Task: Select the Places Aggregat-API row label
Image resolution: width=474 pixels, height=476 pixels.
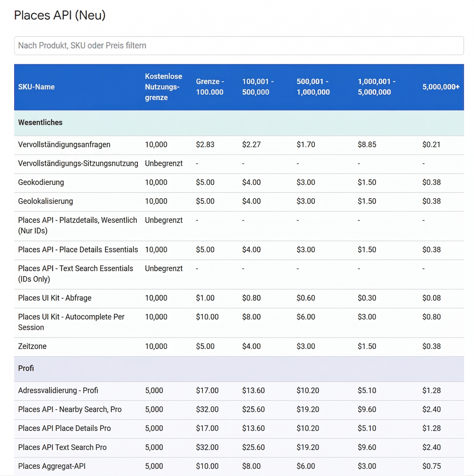Action: click(52, 466)
